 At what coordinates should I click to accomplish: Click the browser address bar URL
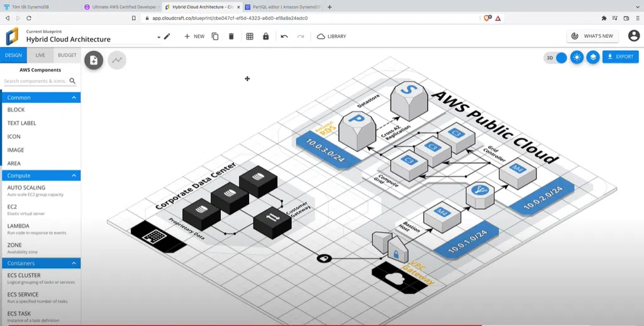230,18
